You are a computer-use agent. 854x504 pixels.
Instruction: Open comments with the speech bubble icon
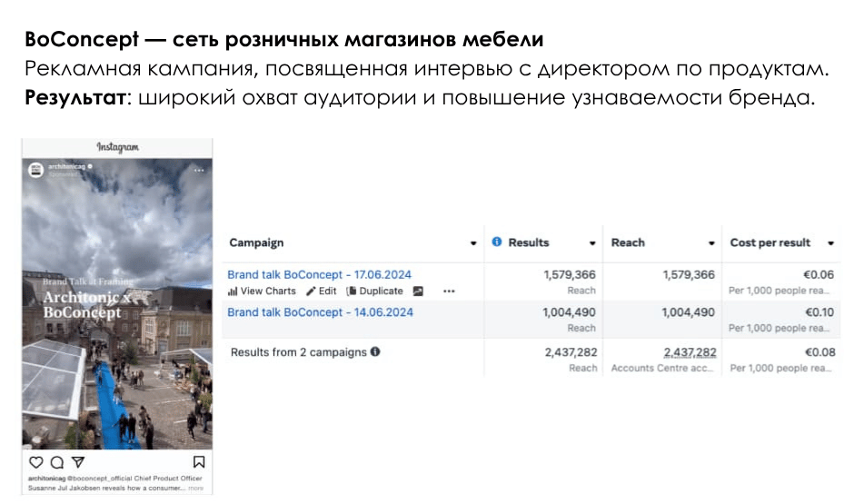tap(56, 462)
